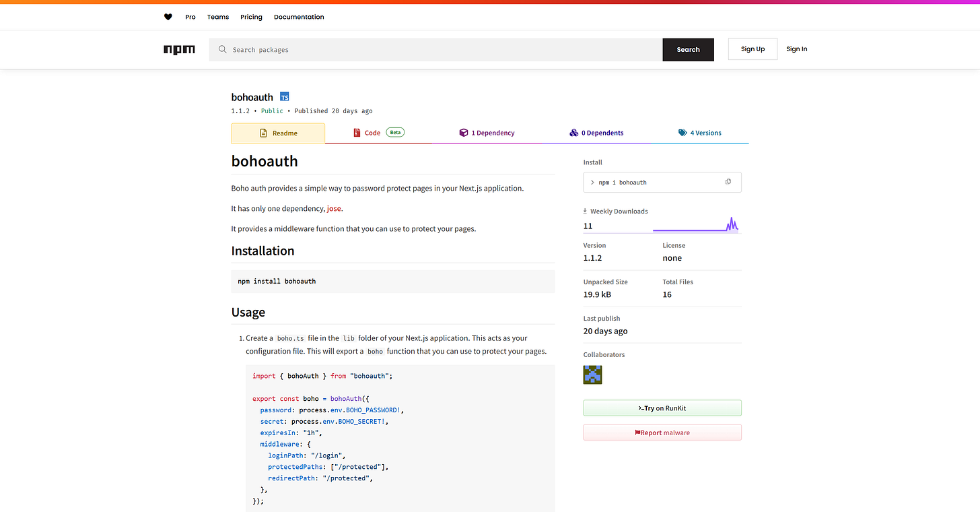This screenshot has height=512, width=980.
Task: Click the loginPath "/login" code line
Action: pos(306,455)
